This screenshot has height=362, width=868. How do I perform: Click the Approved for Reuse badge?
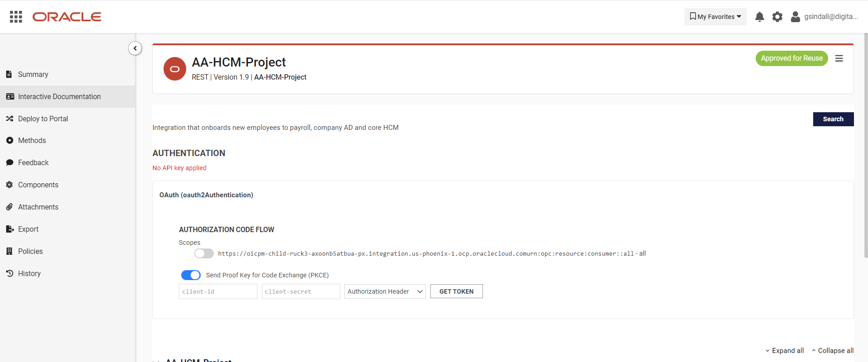point(792,58)
